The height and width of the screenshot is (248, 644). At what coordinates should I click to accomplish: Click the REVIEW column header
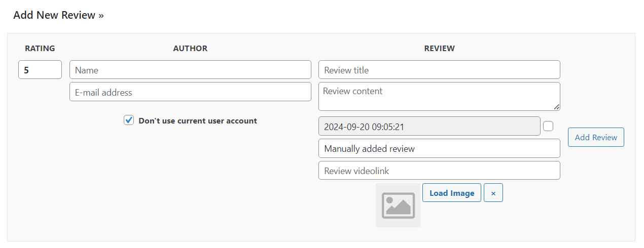pos(439,49)
